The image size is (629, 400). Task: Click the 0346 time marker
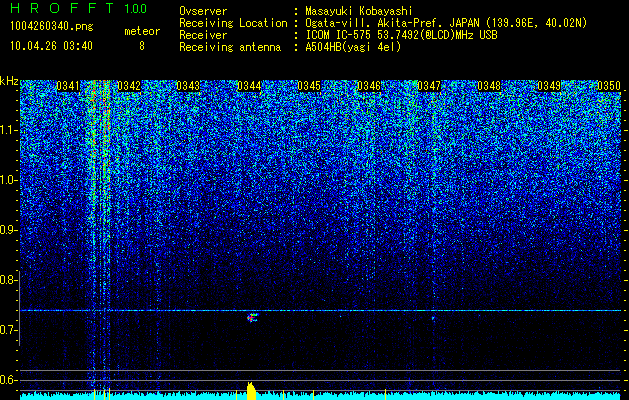coord(369,86)
